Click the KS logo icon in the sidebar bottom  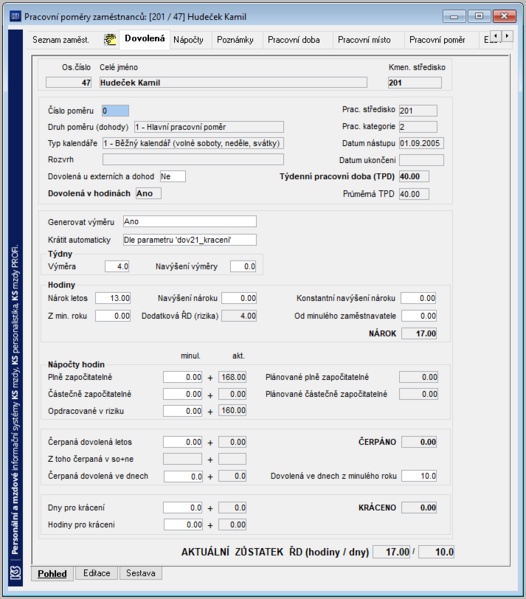pyautogui.click(x=15, y=573)
